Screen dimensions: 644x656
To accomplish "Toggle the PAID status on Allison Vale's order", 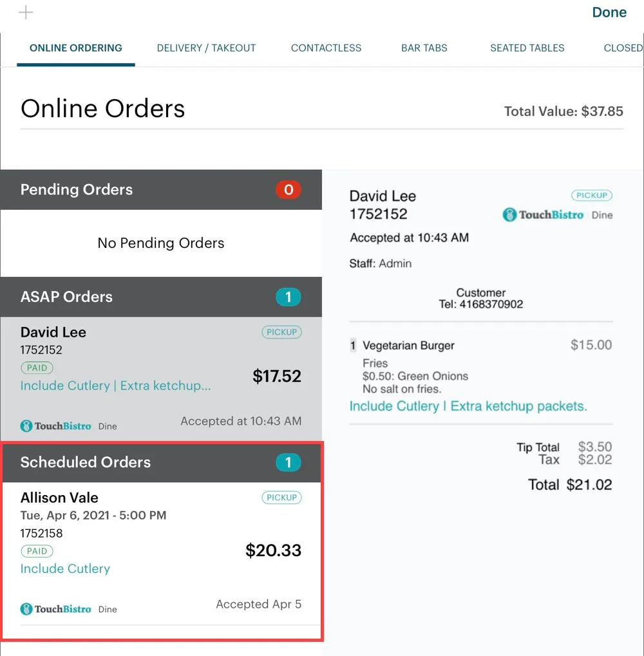I will (x=37, y=551).
